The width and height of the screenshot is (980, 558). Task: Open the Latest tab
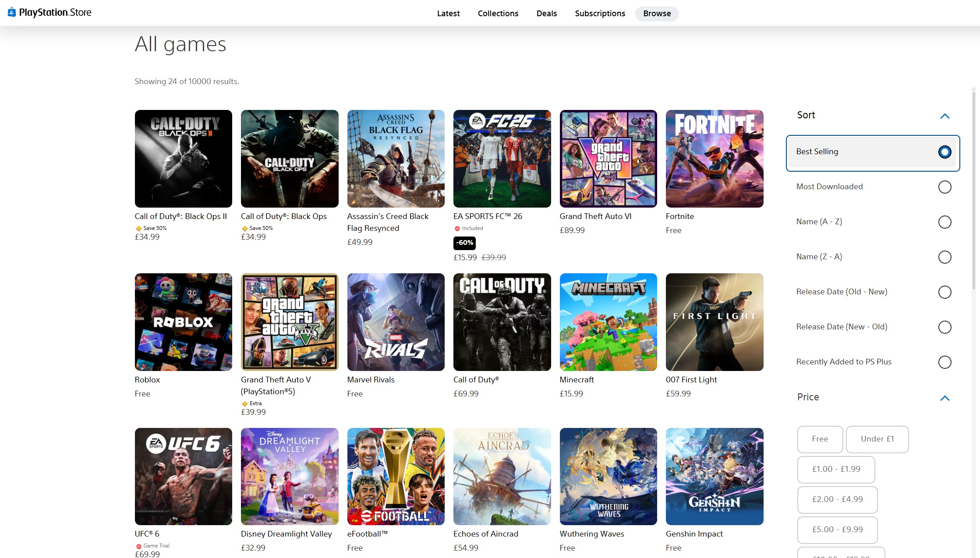pyautogui.click(x=448, y=14)
